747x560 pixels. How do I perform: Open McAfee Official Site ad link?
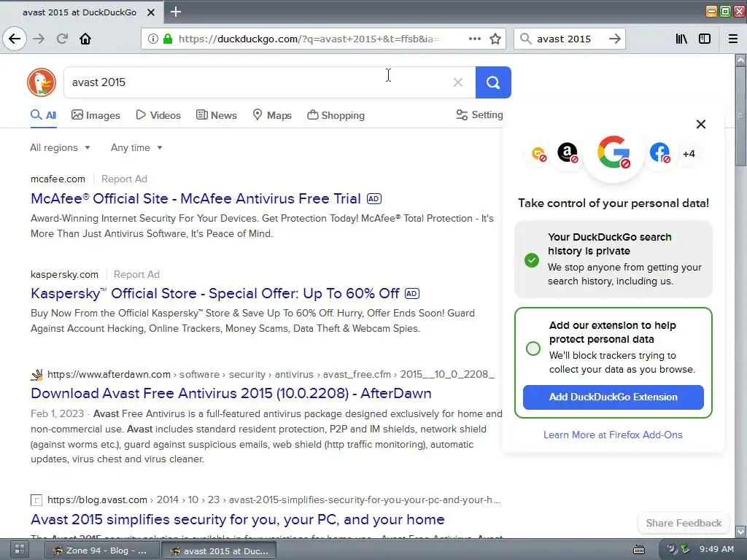click(196, 198)
